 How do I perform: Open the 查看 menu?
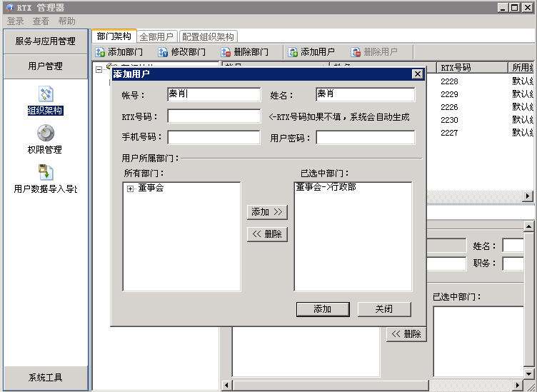click(x=41, y=21)
